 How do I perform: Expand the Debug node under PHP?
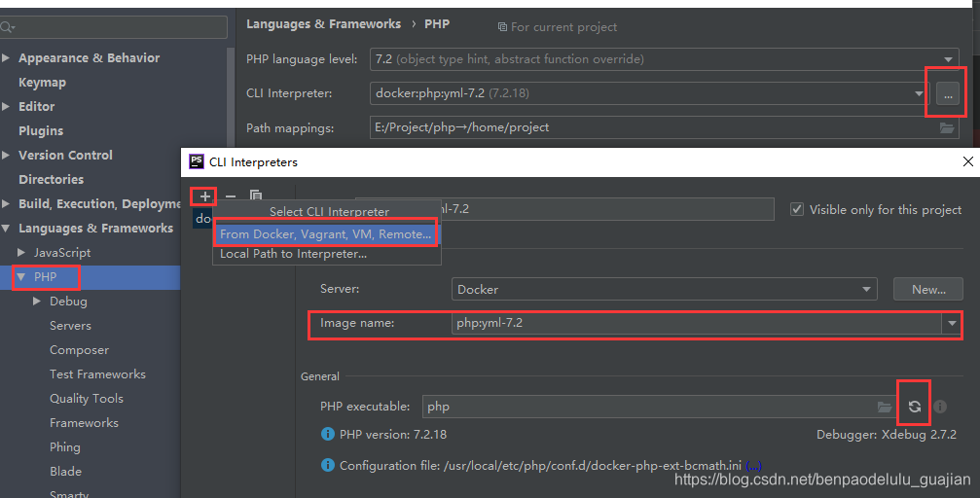pyautogui.click(x=37, y=302)
